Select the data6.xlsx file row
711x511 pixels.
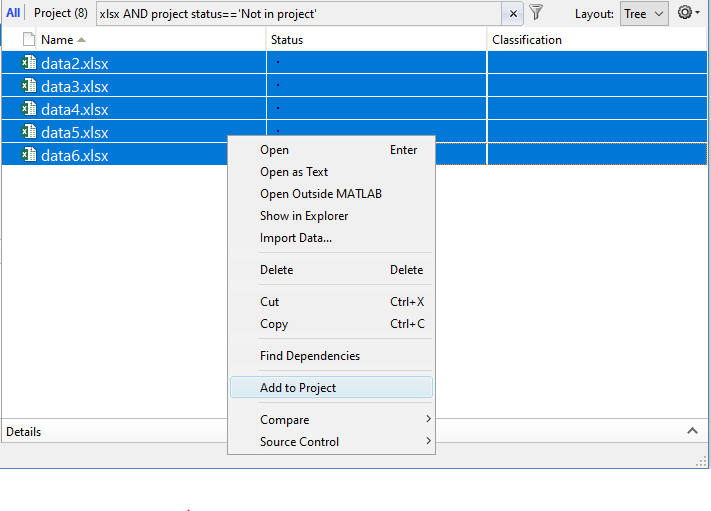pyautogui.click(x=354, y=155)
